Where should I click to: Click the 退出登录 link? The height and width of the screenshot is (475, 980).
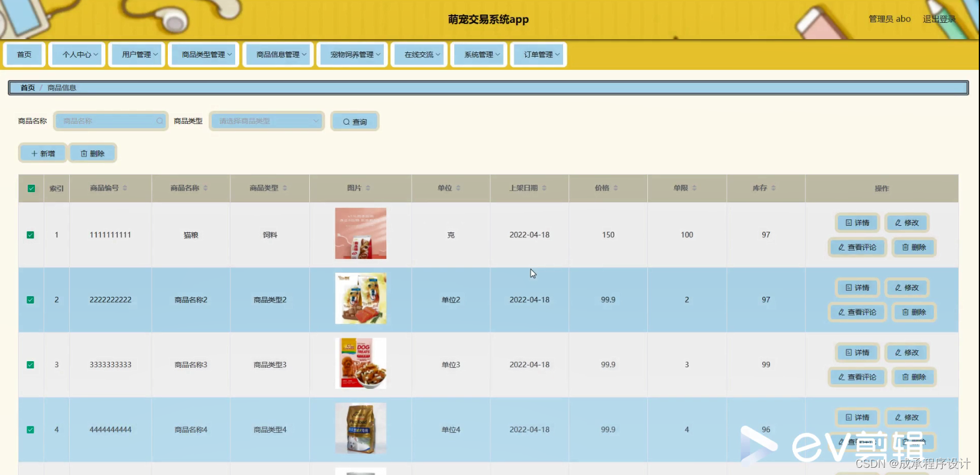click(939, 19)
